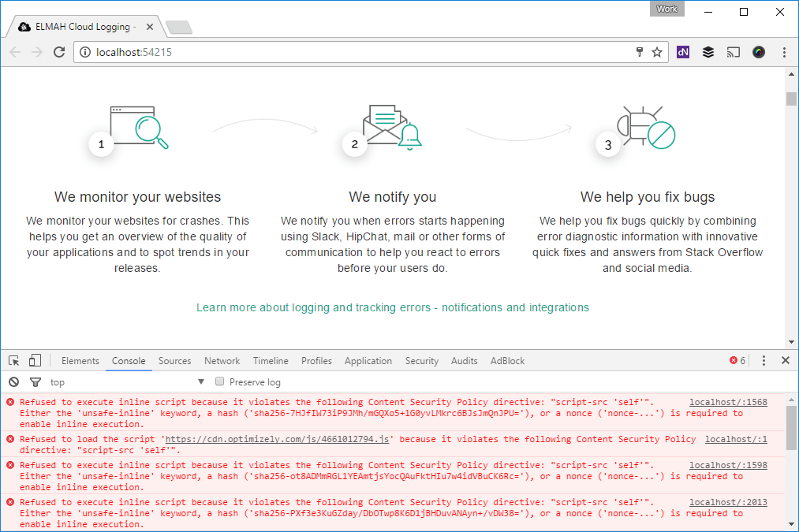This screenshot has height=532, width=799.
Task: Click 'Learn more about logging and tracking errors'
Action: click(392, 307)
